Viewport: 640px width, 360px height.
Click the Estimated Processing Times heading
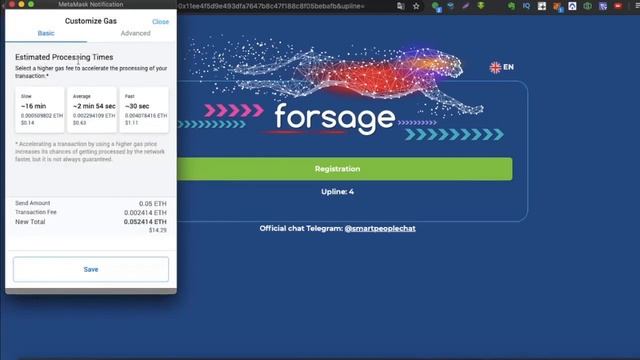(x=64, y=57)
